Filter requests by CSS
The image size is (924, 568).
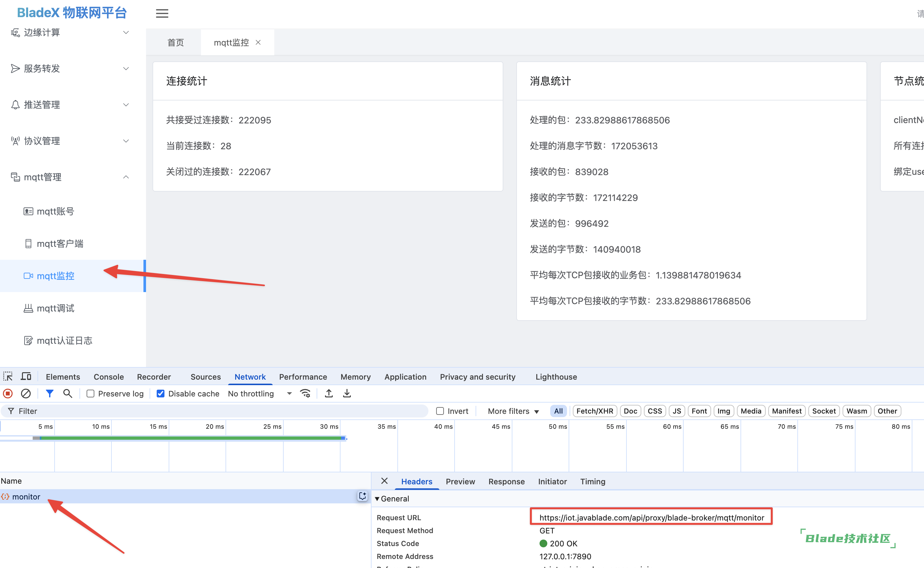655,411
